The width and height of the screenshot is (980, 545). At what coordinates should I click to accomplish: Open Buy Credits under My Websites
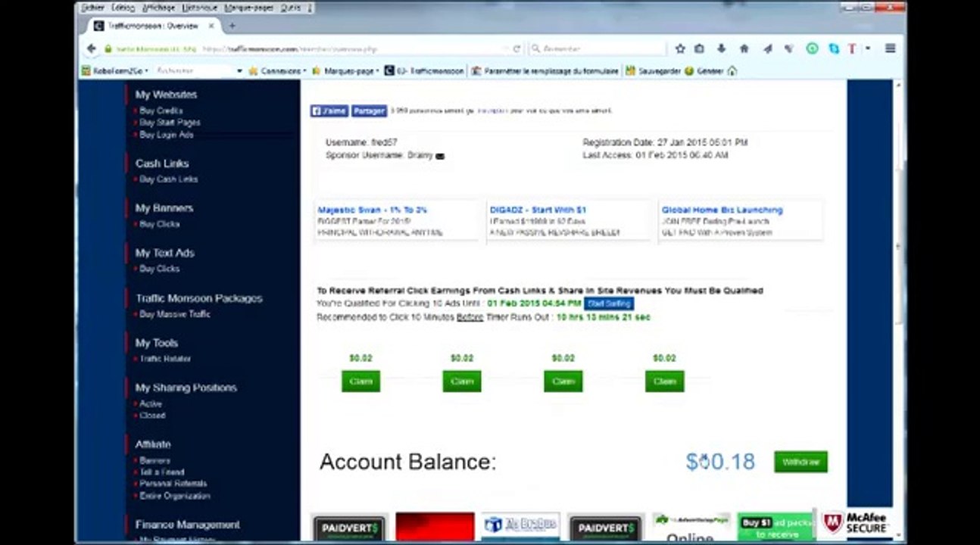[161, 111]
